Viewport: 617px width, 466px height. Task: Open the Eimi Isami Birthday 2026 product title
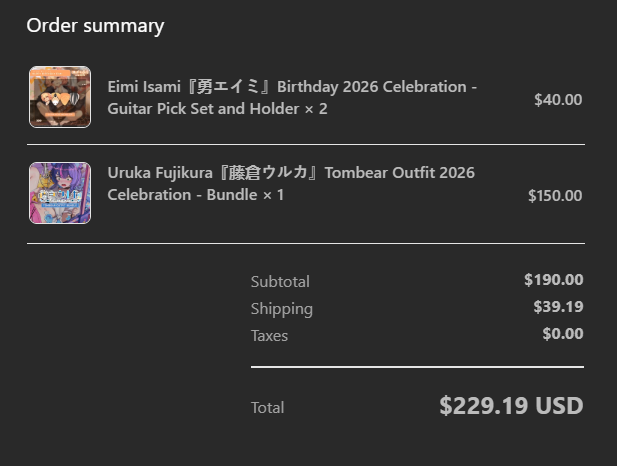pos(292,87)
